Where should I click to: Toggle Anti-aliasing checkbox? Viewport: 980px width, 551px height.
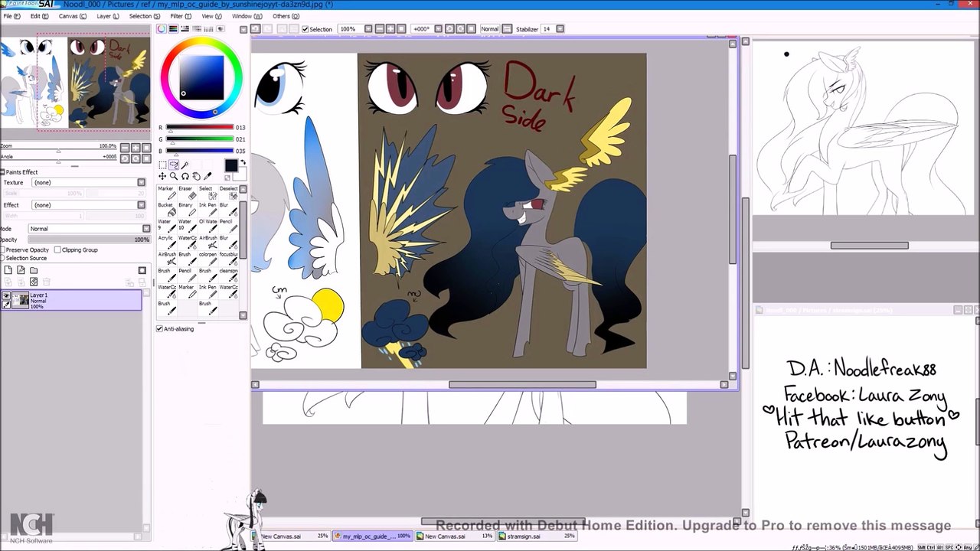click(x=159, y=329)
